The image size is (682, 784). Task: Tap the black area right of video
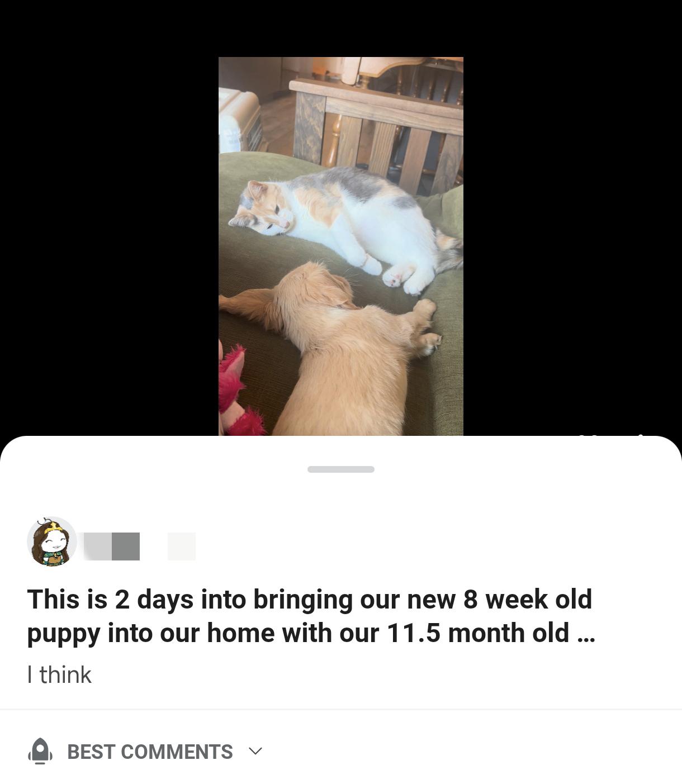pos(572,246)
